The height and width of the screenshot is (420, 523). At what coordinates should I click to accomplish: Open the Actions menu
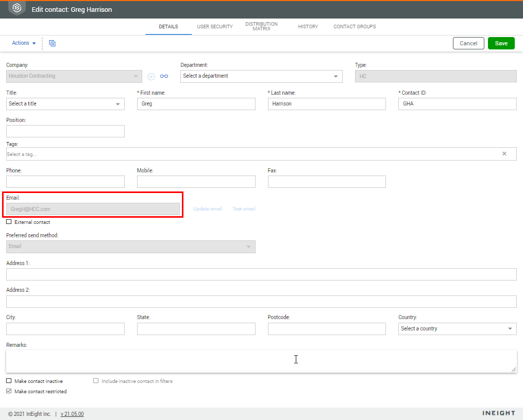(24, 43)
